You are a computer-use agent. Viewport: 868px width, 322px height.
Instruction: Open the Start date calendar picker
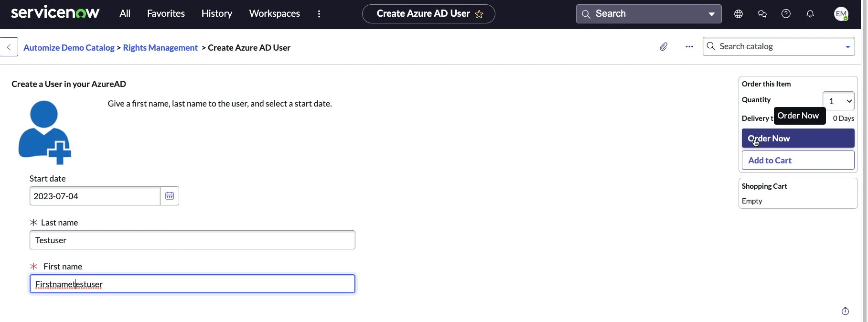(x=170, y=196)
